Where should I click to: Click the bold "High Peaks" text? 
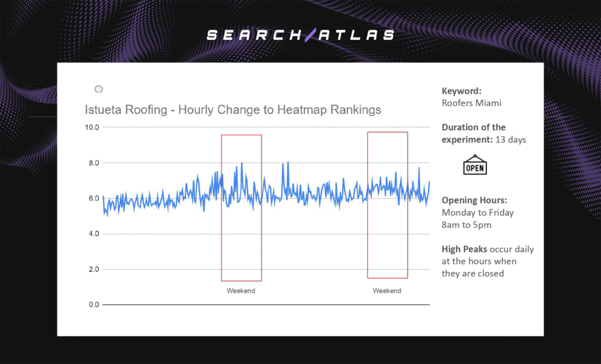465,250
